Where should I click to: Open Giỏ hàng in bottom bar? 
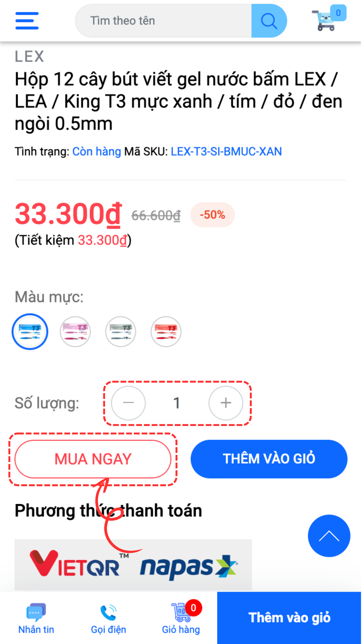[x=181, y=618]
